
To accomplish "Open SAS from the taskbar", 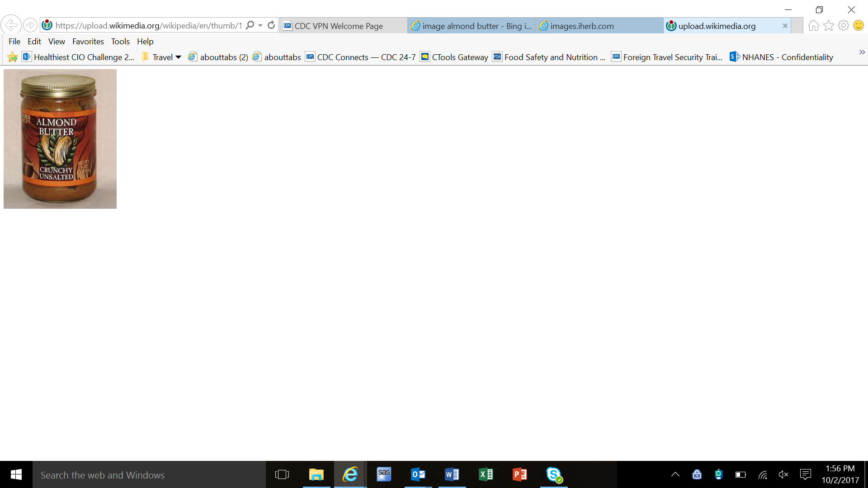I will click(x=384, y=474).
